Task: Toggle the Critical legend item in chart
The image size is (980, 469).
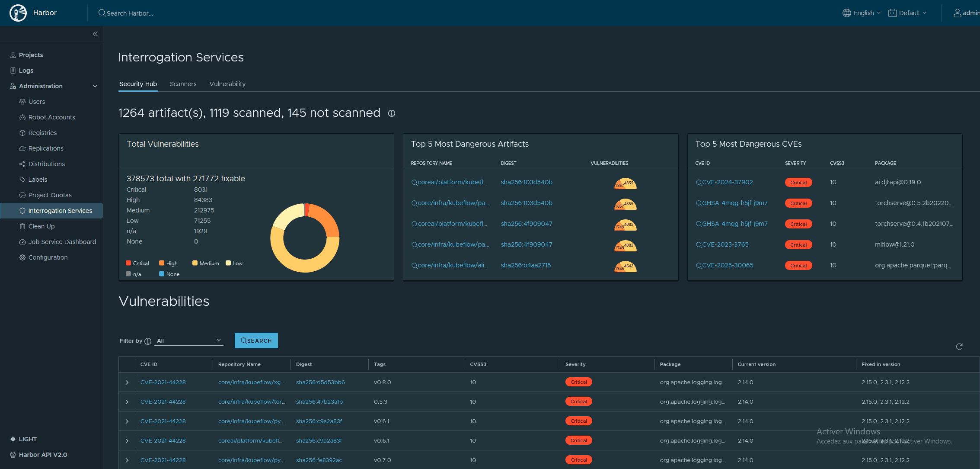Action: (137, 263)
